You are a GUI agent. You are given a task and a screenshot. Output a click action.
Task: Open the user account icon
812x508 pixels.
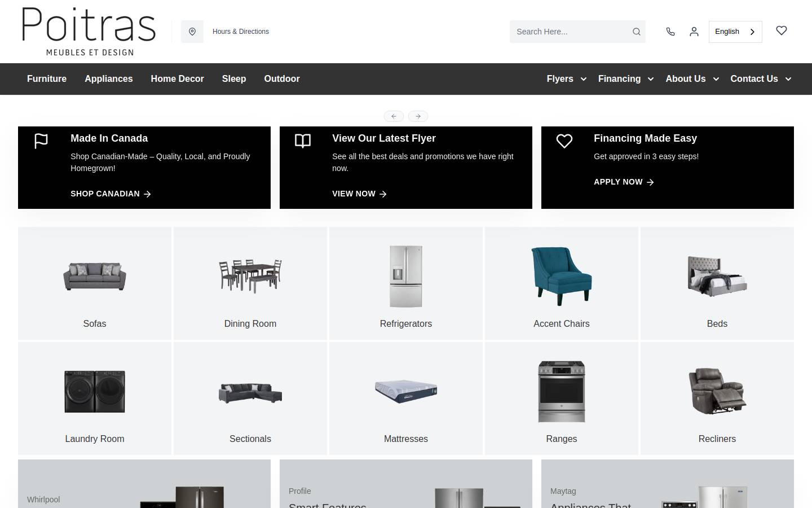pyautogui.click(x=694, y=32)
